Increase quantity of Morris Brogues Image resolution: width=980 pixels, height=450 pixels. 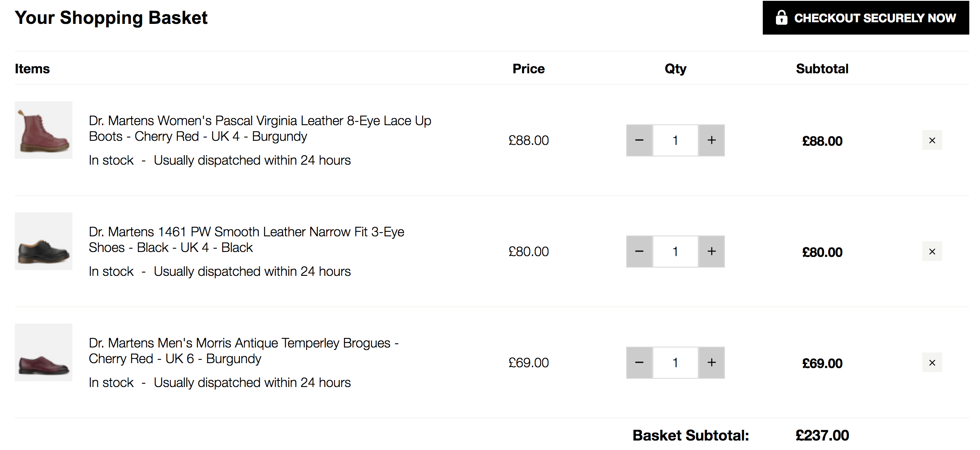pos(711,363)
